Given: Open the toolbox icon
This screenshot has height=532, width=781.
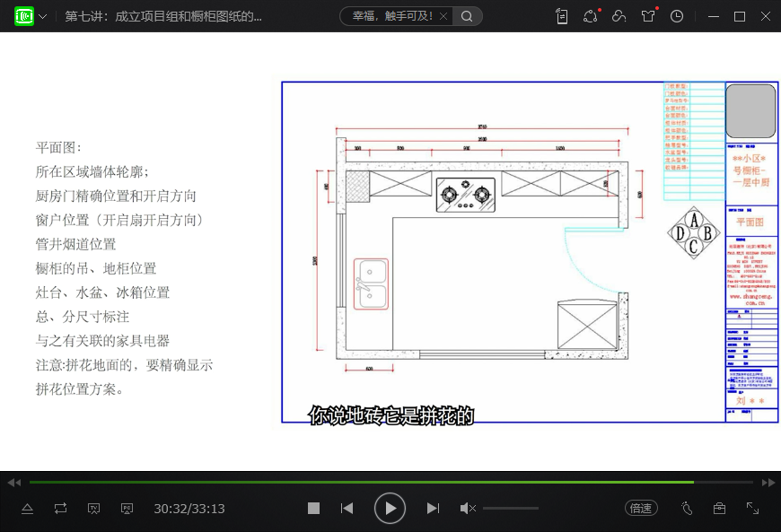Looking at the screenshot, I should [x=719, y=508].
